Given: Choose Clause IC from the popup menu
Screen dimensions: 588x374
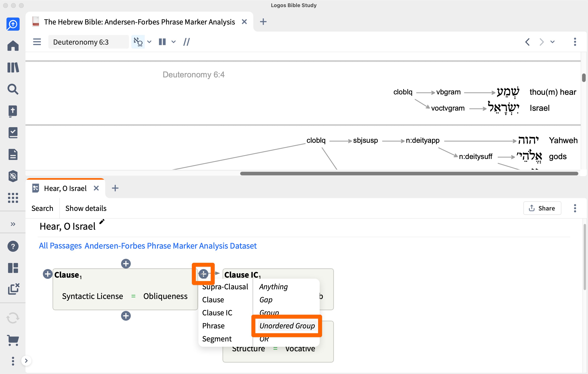Looking at the screenshot, I should coord(217,313).
